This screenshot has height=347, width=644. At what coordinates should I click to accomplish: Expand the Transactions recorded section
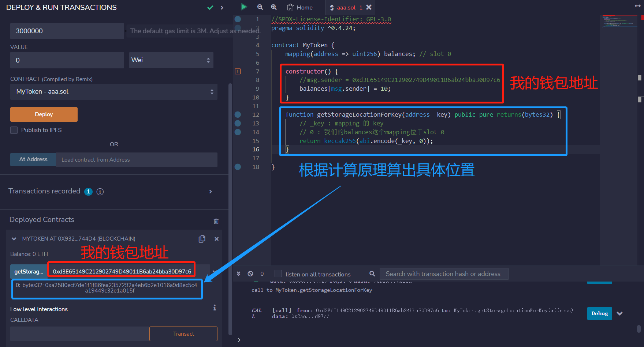(x=211, y=192)
